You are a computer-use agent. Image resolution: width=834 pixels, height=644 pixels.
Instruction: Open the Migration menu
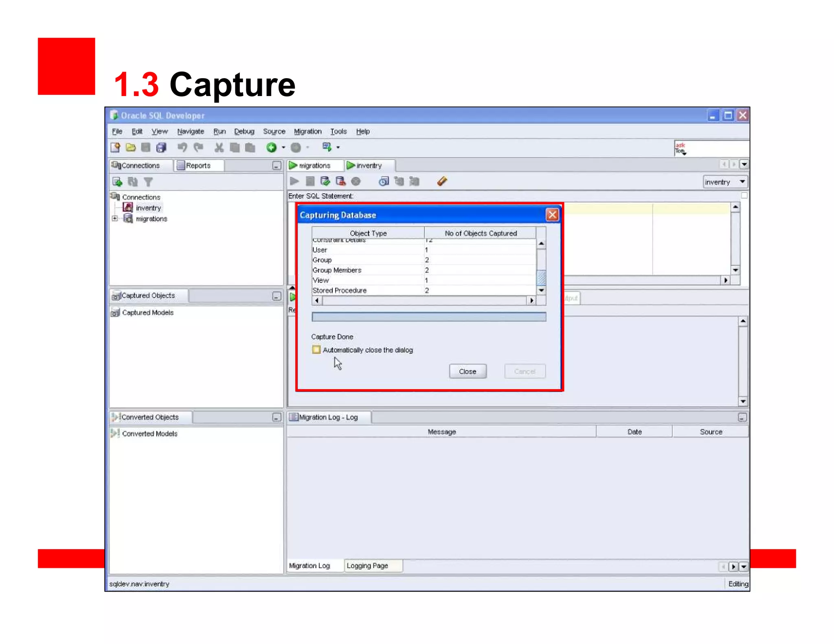coord(307,131)
